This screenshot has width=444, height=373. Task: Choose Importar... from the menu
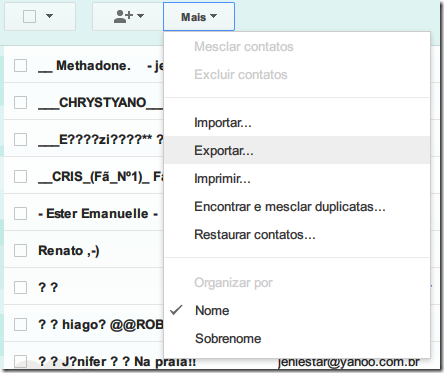[297, 123]
